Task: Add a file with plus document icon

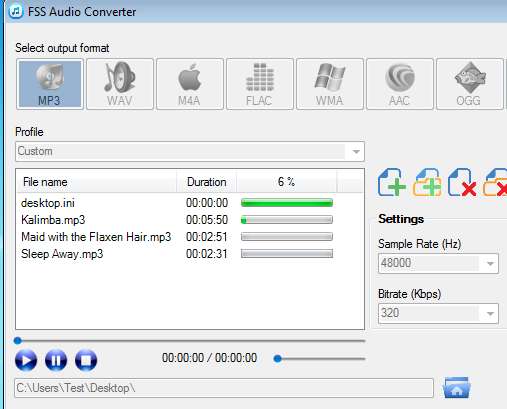Action: [392, 182]
